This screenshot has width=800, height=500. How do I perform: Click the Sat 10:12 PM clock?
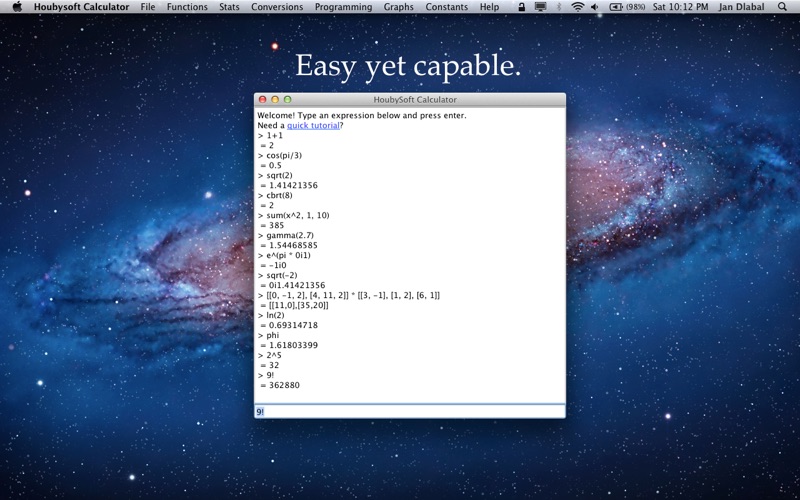[x=681, y=7]
